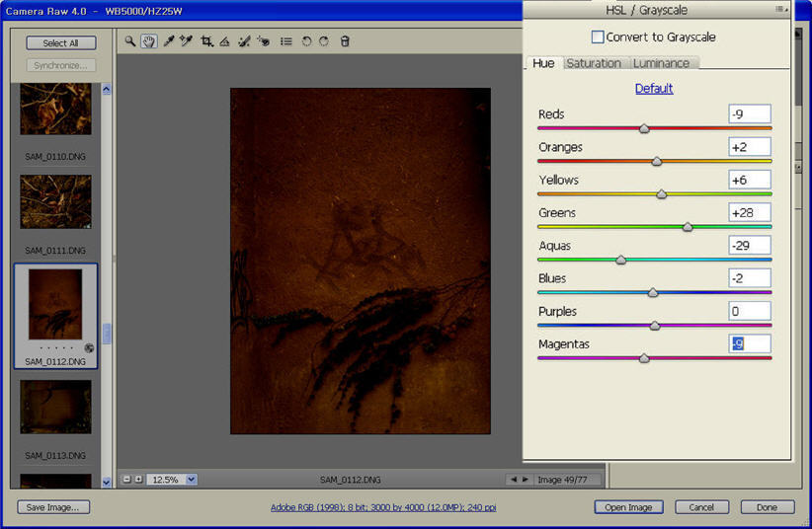Click the zoom out minus button
This screenshot has height=529, width=812.
(x=126, y=480)
